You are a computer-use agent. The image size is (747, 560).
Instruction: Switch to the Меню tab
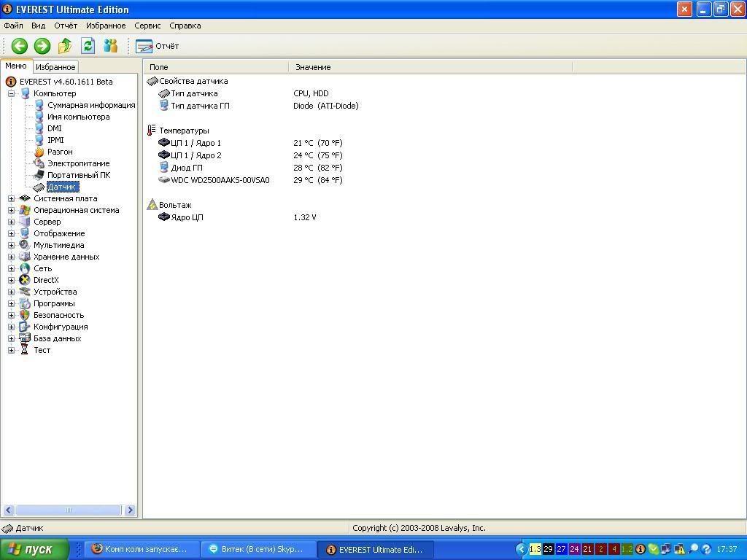click(16, 66)
